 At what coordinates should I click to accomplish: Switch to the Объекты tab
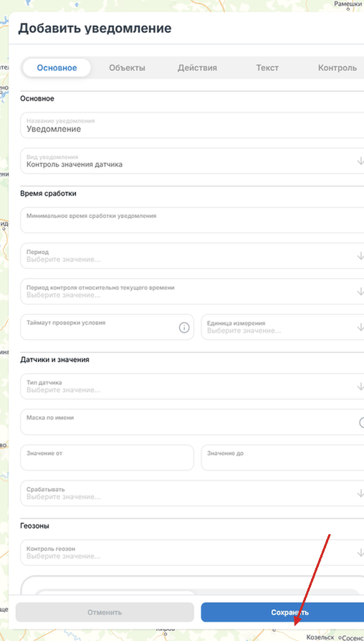127,68
